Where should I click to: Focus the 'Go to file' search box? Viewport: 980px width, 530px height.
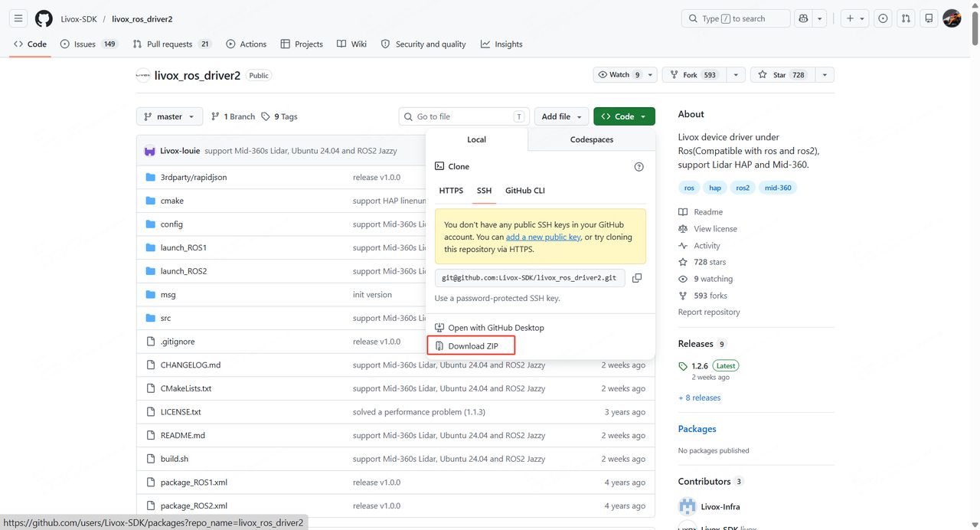point(464,116)
